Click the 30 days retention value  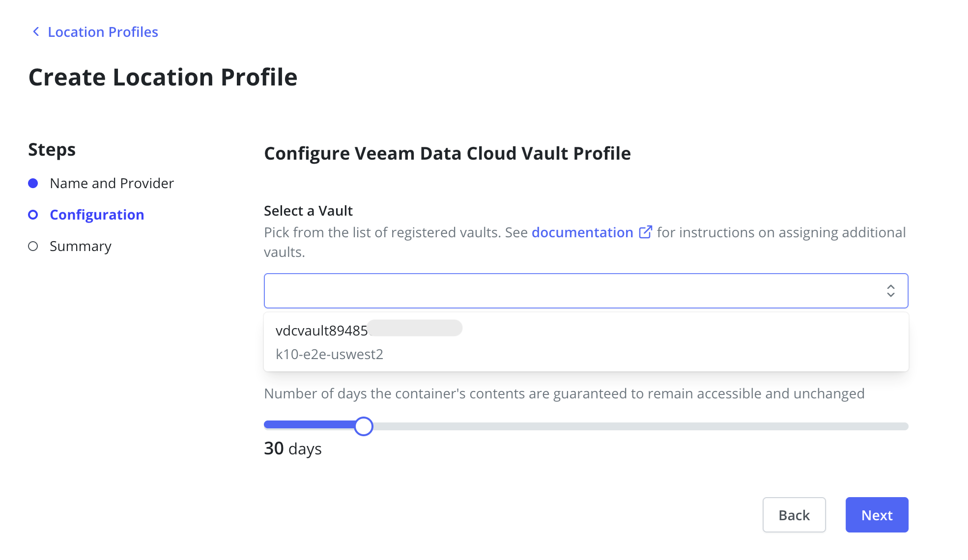293,448
